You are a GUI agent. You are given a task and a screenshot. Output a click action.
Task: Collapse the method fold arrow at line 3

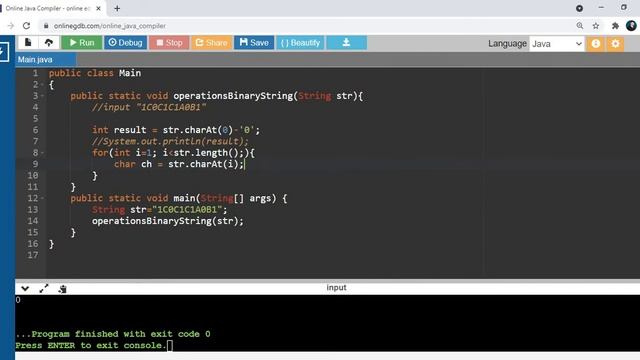tap(42, 96)
